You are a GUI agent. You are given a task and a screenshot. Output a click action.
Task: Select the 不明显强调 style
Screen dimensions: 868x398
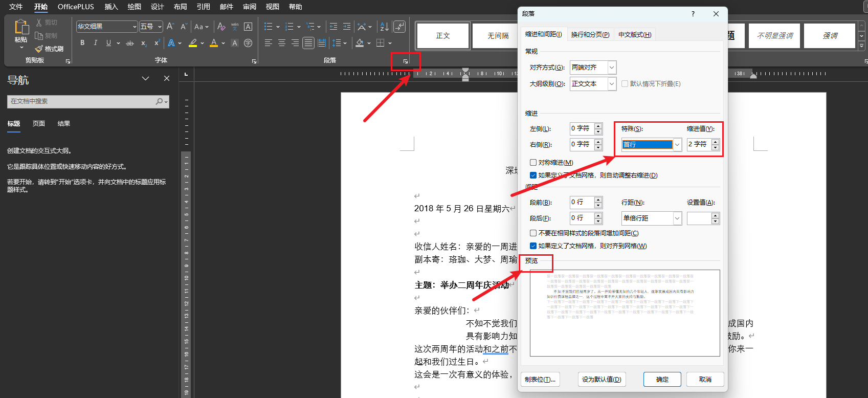tap(774, 36)
